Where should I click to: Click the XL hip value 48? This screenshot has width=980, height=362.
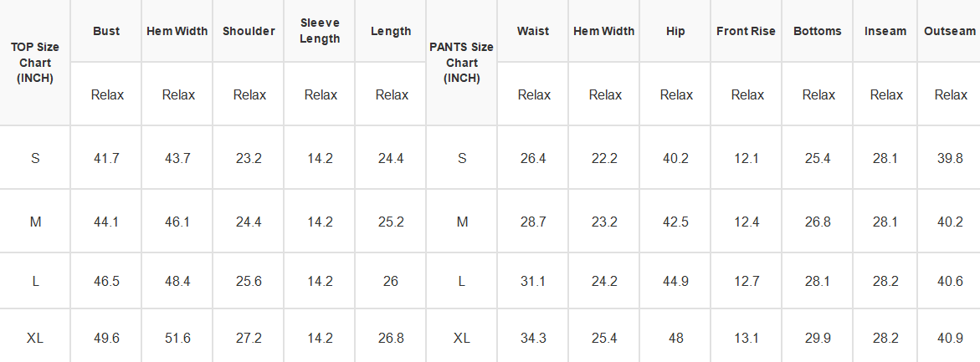point(675,339)
